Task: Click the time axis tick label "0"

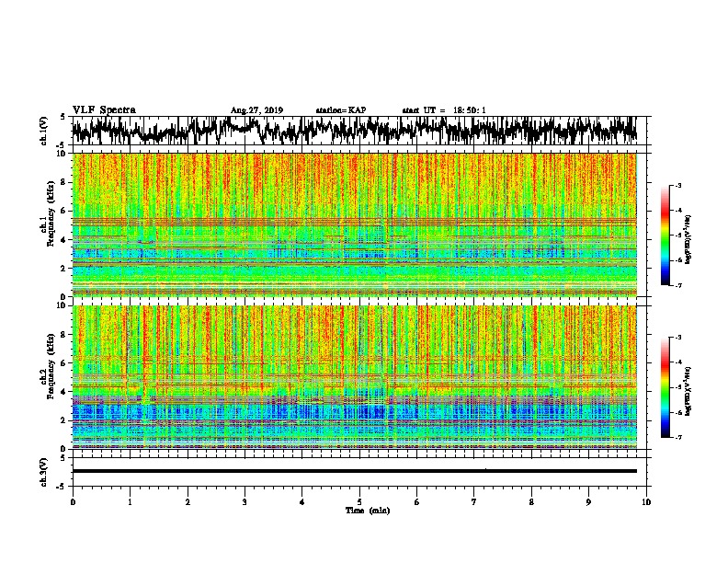Action: coord(73,502)
